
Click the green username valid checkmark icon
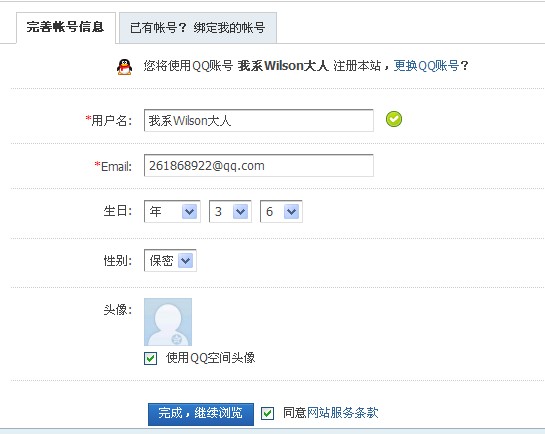pos(394,119)
